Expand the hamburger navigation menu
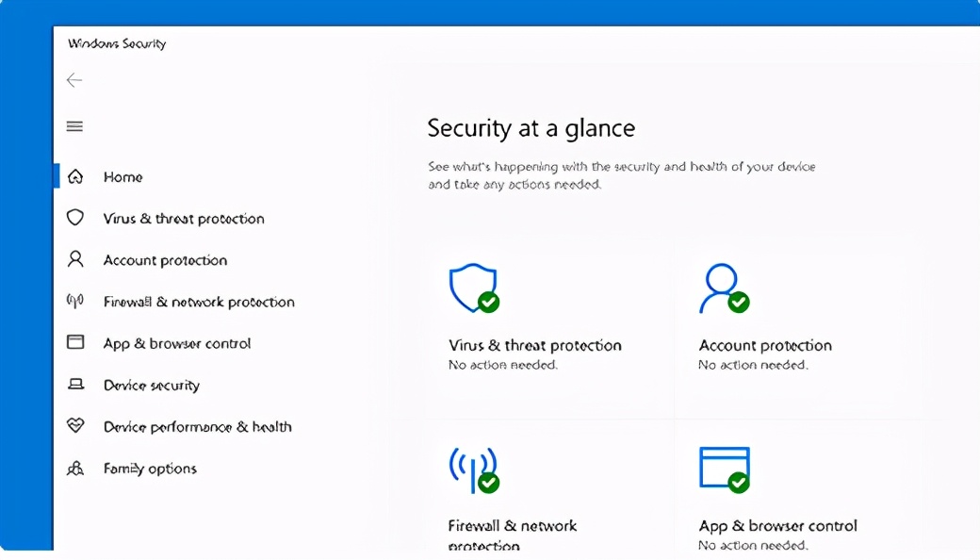 74,126
